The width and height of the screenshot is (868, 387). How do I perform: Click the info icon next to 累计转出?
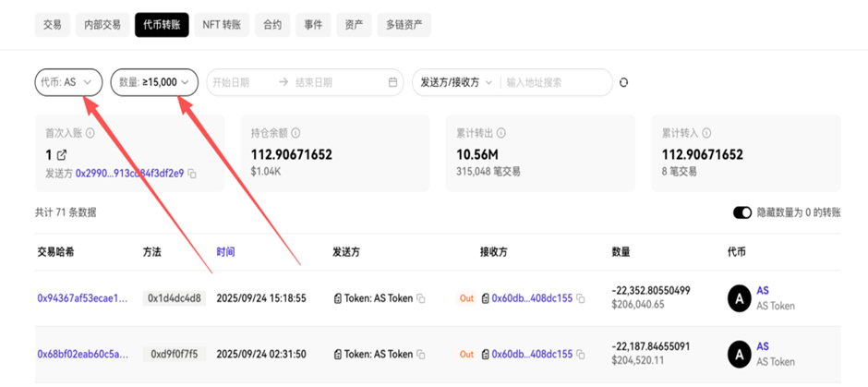point(501,134)
